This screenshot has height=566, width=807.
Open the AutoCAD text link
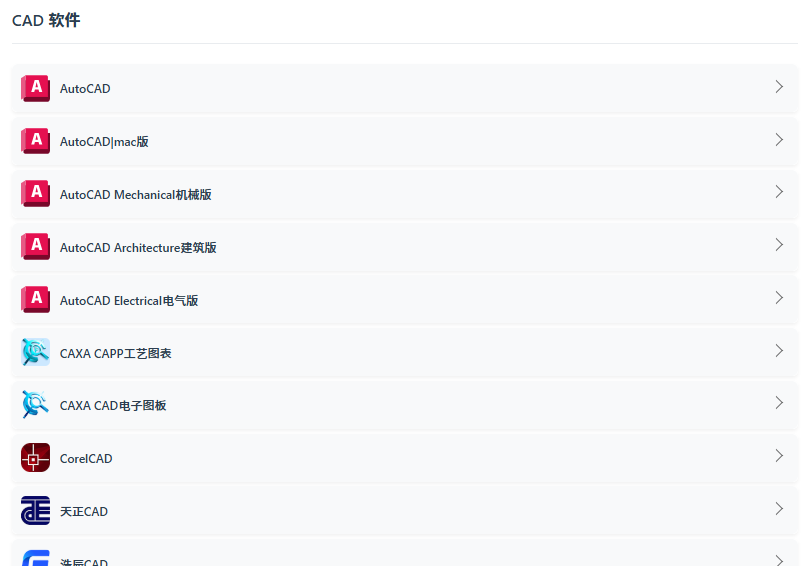(85, 89)
